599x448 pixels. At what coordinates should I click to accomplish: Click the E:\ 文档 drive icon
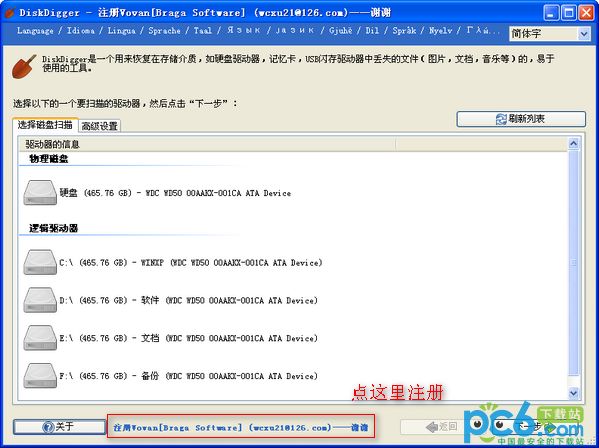40,338
